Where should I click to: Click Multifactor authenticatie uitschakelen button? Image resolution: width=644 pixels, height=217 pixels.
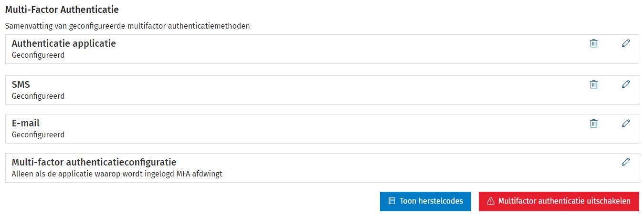[559, 201]
